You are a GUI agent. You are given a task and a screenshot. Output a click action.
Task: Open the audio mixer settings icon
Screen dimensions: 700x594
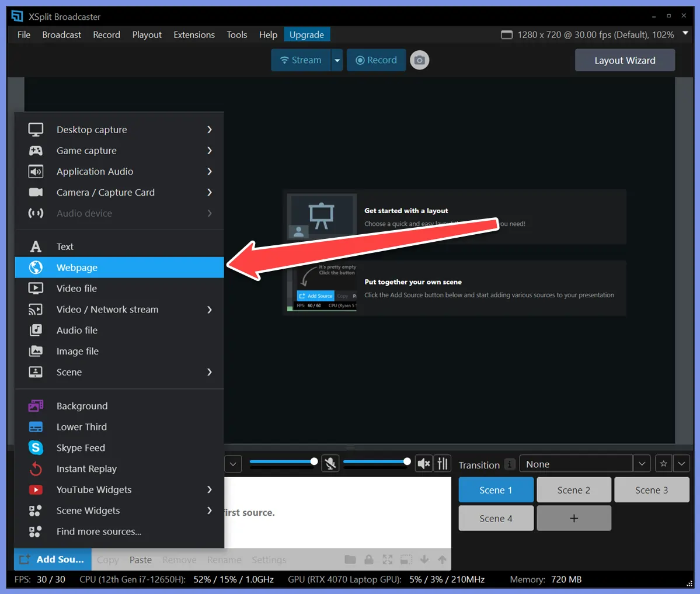(443, 463)
